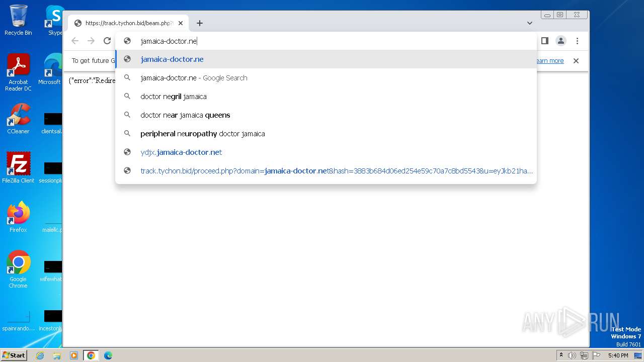Open Windows Media Player taskbar icon
The image size is (644, 362).
point(74,355)
